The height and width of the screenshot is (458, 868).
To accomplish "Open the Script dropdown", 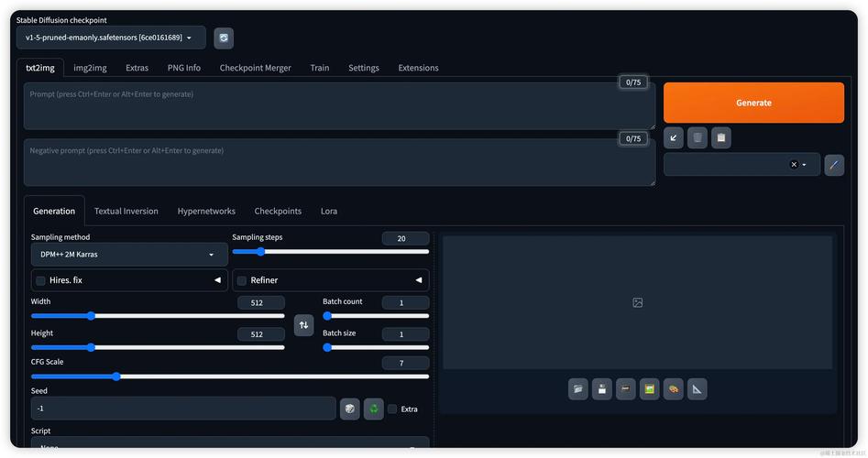I will (230, 442).
